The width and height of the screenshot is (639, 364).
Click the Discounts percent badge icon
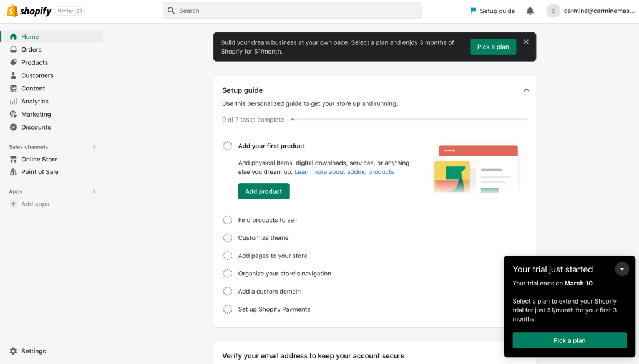(14, 127)
